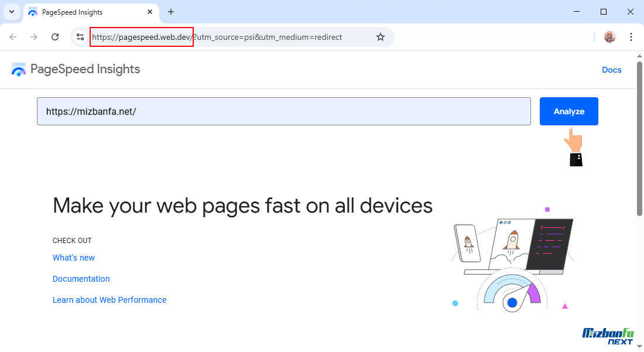Open a new browser tab
644x352 pixels.
171,12
